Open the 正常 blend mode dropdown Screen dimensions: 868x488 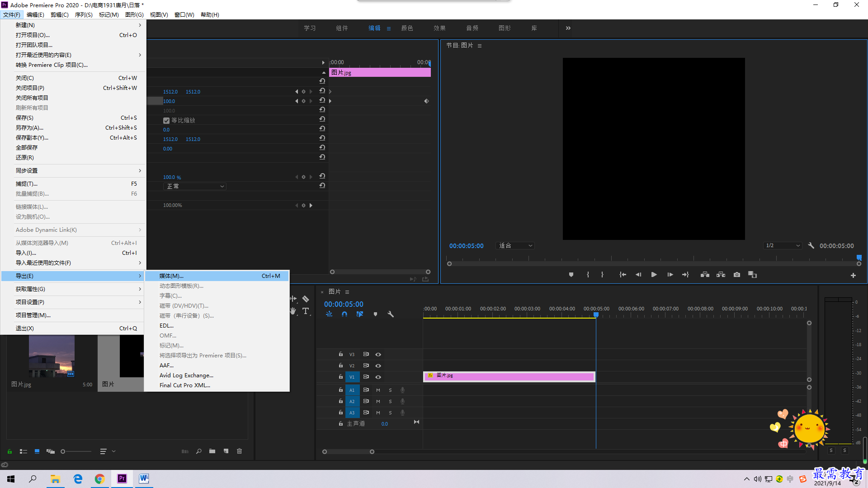pos(195,186)
